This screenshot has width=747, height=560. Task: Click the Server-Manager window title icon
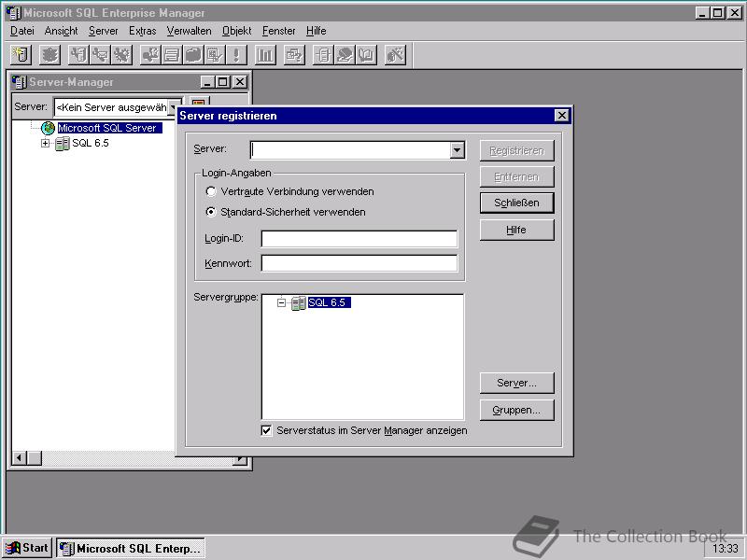click(19, 82)
